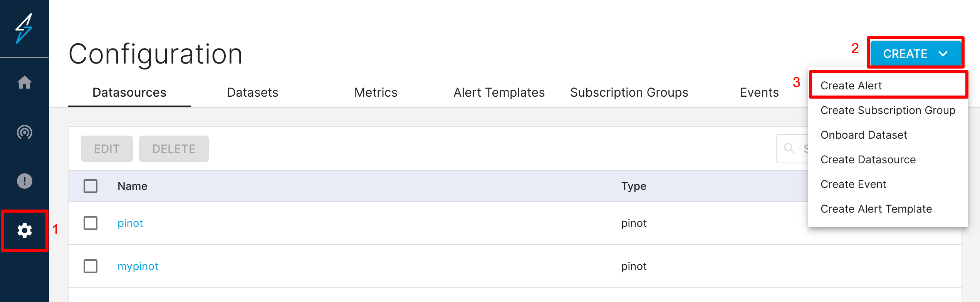
Task: Go to the Home page icon
Action: click(x=24, y=82)
